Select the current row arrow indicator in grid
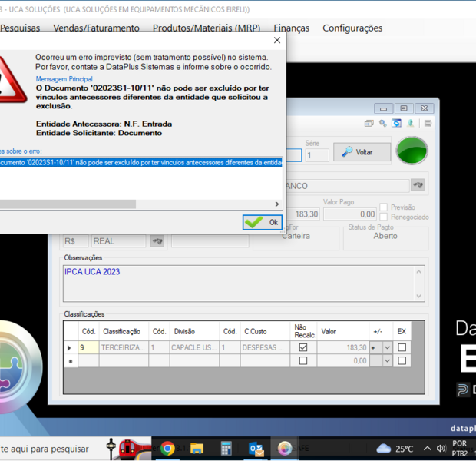The width and height of the screenshot is (476, 461). click(x=70, y=347)
